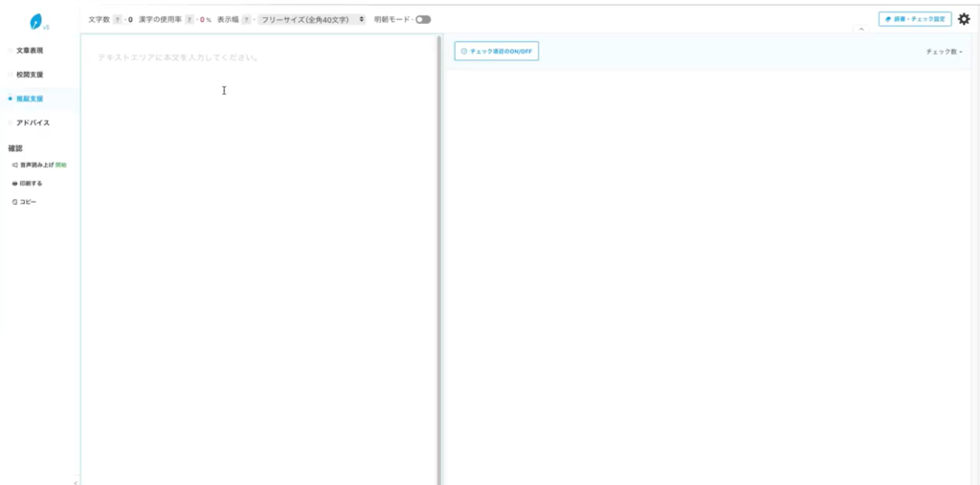Click the copy icon beside コピー
980x485 pixels.
pyautogui.click(x=14, y=202)
